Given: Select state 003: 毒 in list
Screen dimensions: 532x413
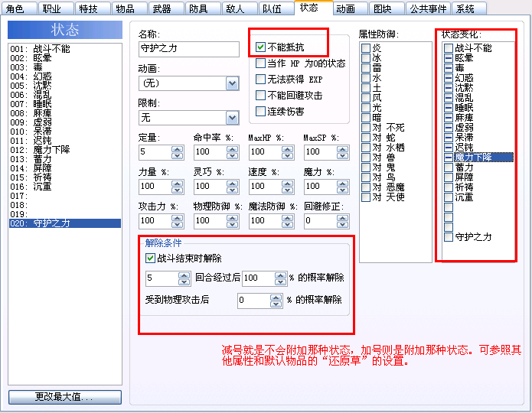Looking at the screenshot, I should (x=65, y=67).
